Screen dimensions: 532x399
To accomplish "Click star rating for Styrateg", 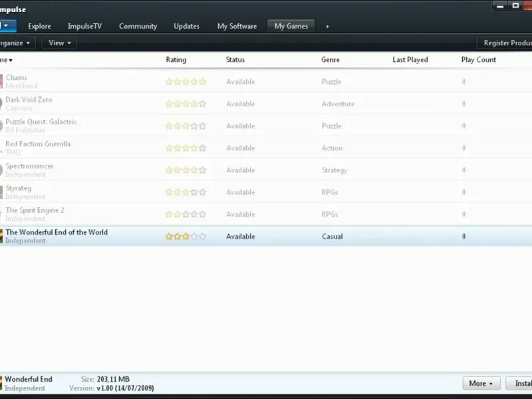I will (186, 192).
